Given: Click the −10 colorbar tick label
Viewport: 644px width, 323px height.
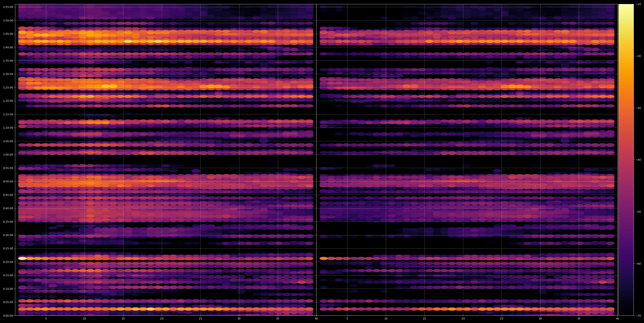Looking at the screenshot, I should (638, 4).
